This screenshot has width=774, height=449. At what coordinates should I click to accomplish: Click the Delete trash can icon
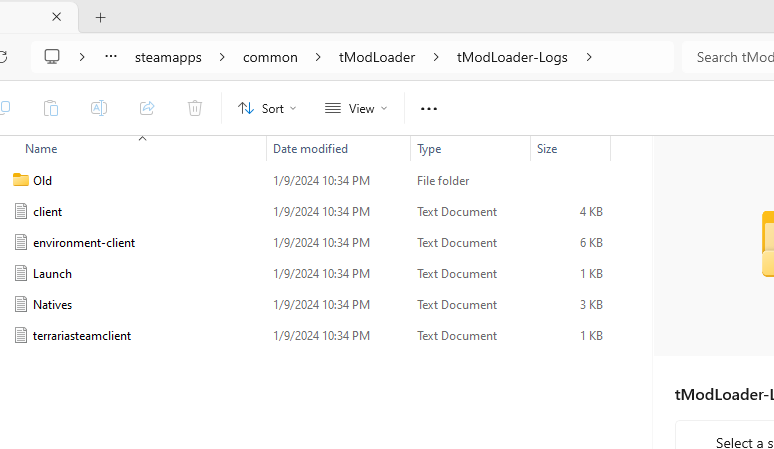click(x=195, y=108)
